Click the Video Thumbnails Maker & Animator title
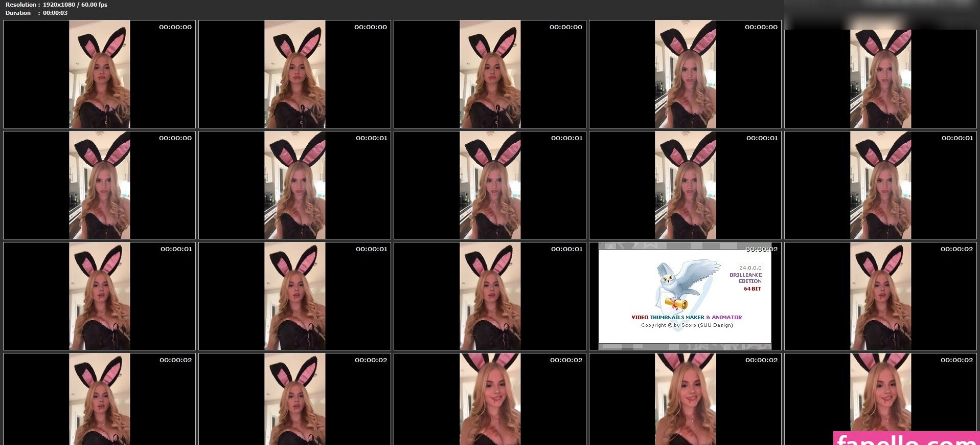Screen dimensions: 980x445 (686, 317)
